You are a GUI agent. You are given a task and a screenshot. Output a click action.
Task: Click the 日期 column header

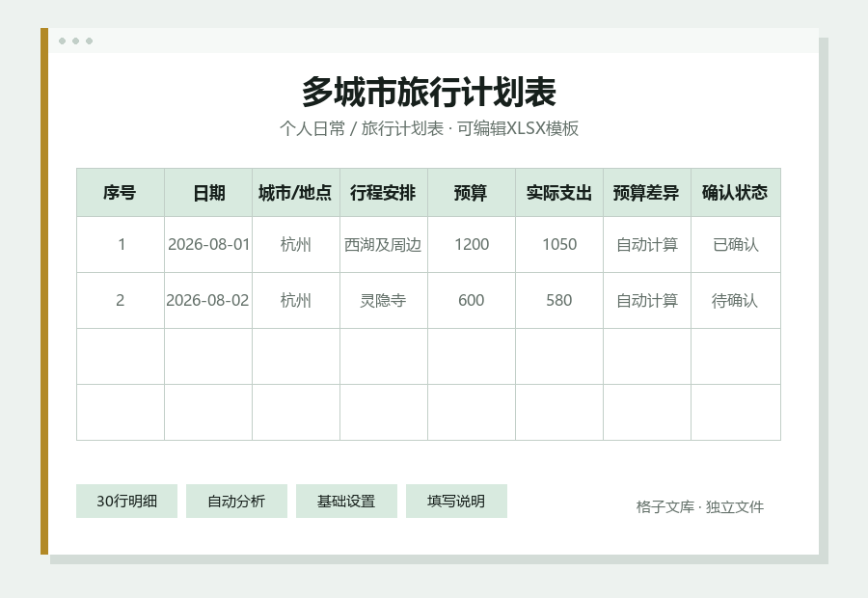point(208,193)
